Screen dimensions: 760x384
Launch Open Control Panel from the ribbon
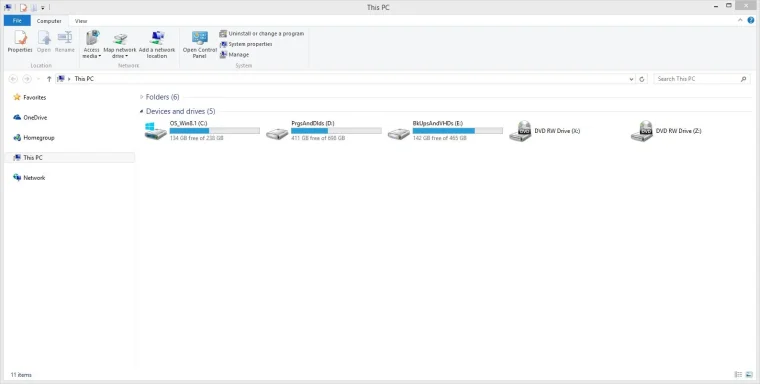tap(199, 45)
